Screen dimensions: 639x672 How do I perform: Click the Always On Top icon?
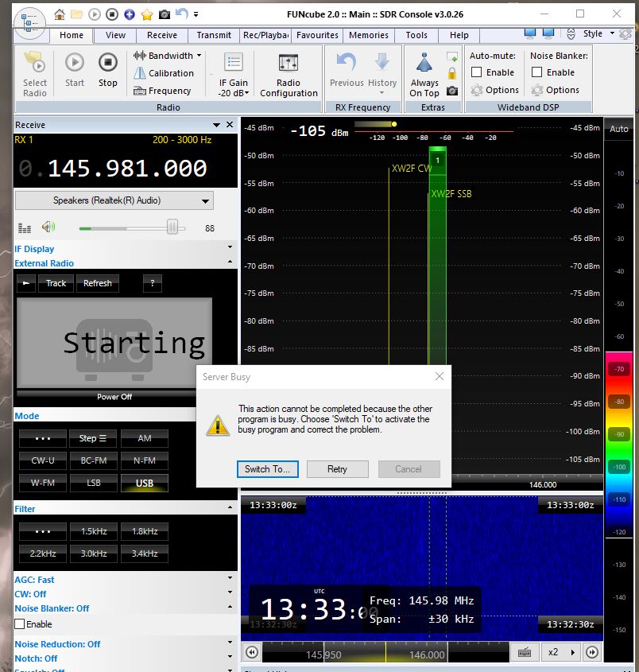424,64
